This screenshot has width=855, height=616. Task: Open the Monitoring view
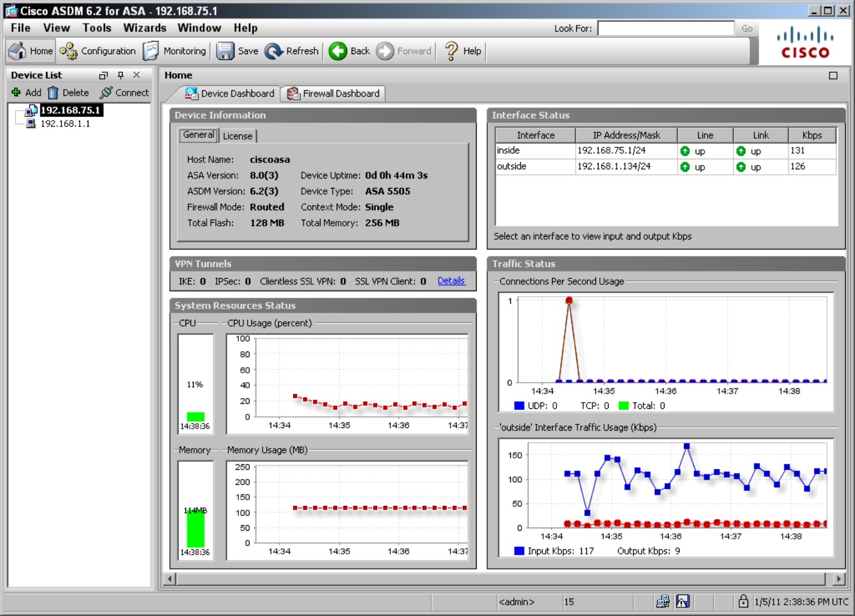click(175, 51)
